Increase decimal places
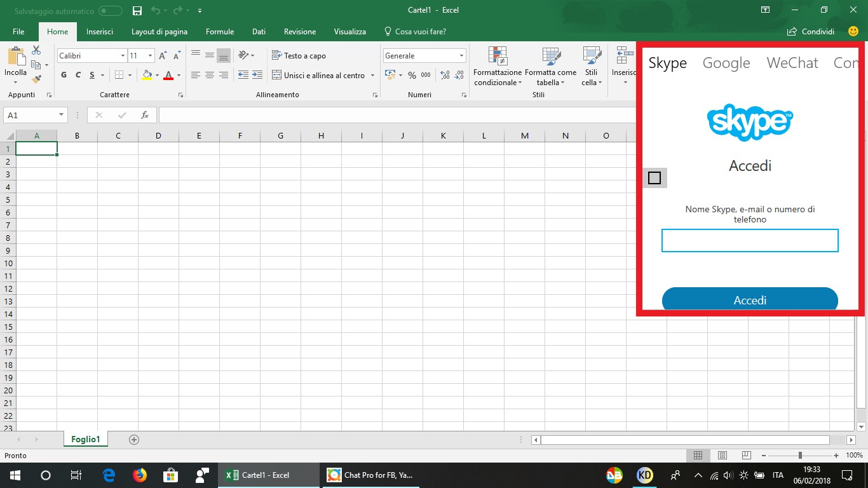The width and height of the screenshot is (868, 488). [445, 75]
